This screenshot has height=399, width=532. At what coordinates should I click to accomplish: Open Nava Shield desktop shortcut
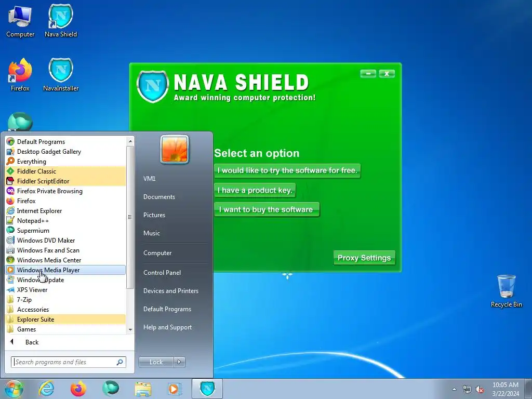pyautogui.click(x=61, y=20)
